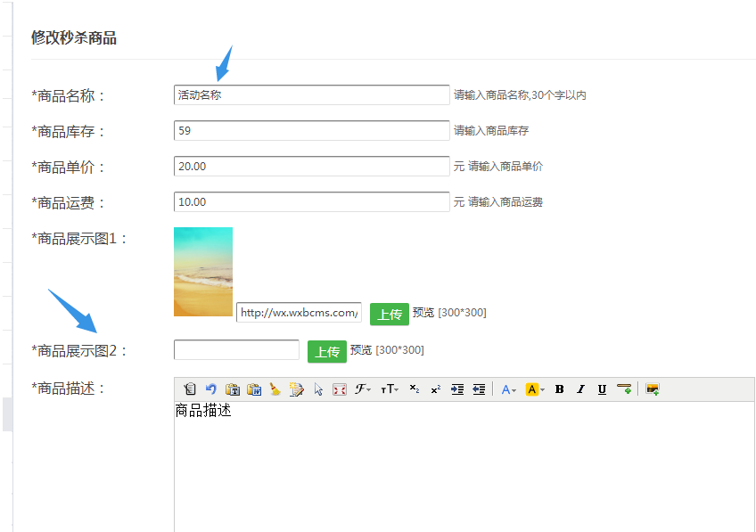Click the paste from Word icon
This screenshot has height=532, width=756.
click(255, 388)
